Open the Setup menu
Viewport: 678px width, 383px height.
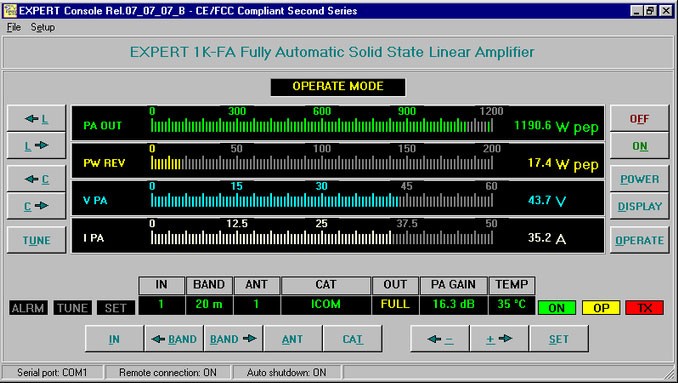(x=42, y=27)
